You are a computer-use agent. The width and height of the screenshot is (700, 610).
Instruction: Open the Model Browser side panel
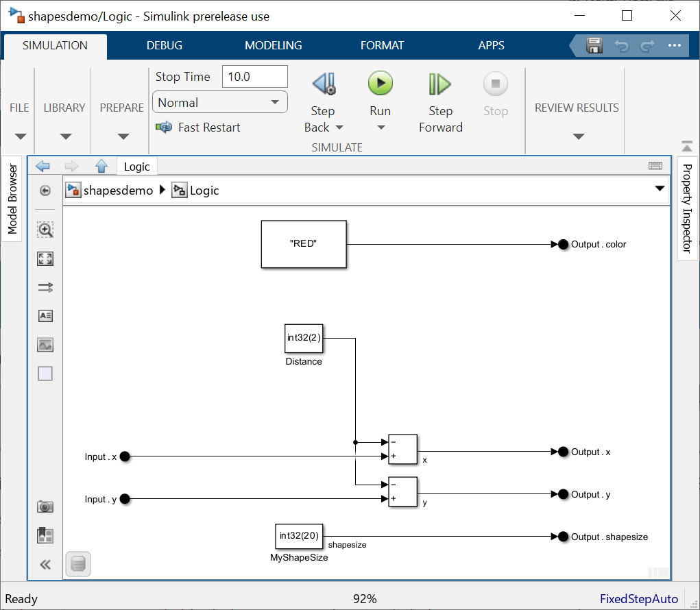pos(12,199)
